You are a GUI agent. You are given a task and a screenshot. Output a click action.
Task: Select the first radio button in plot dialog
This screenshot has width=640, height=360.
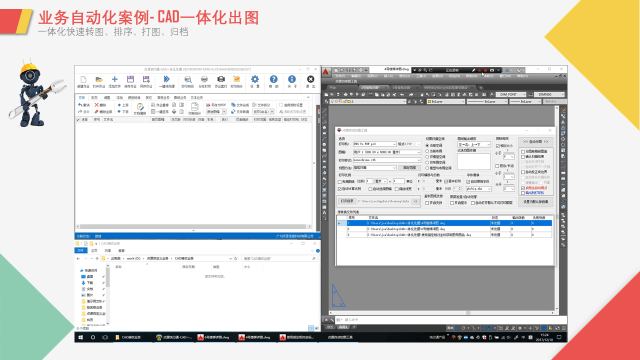427,145
